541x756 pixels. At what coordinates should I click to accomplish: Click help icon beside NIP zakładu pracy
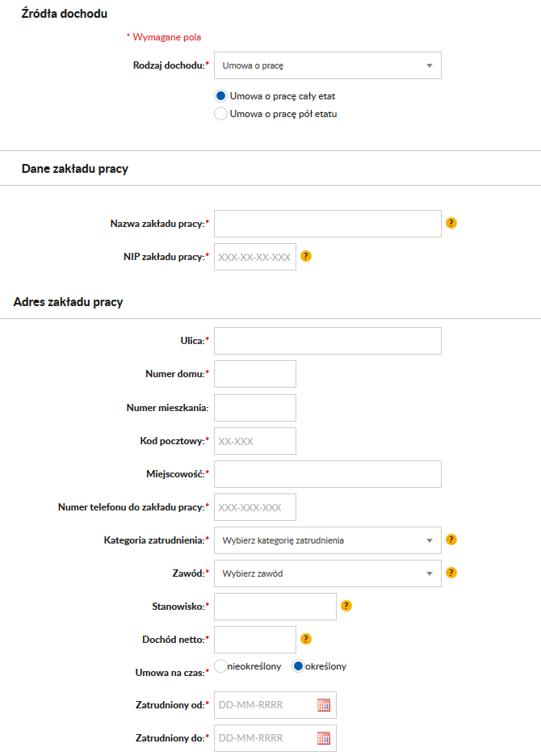[x=306, y=257]
